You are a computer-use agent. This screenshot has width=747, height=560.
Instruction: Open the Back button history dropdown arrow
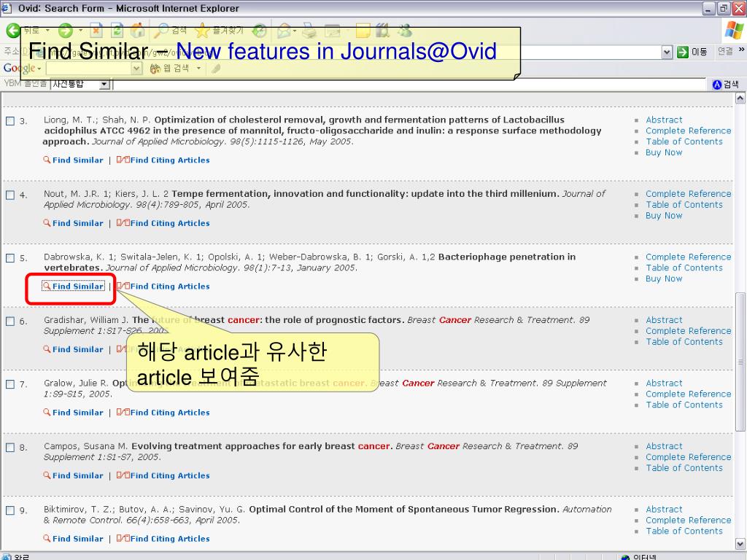tap(47, 31)
